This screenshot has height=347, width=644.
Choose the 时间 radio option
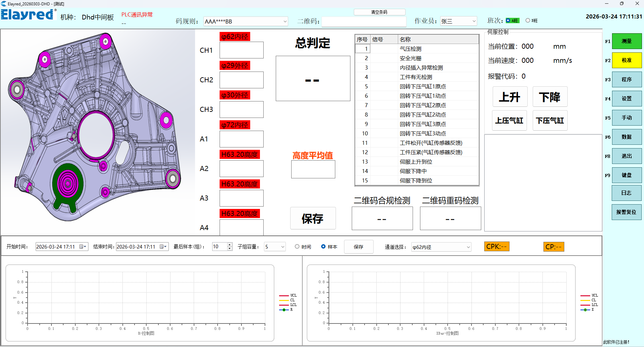point(297,247)
